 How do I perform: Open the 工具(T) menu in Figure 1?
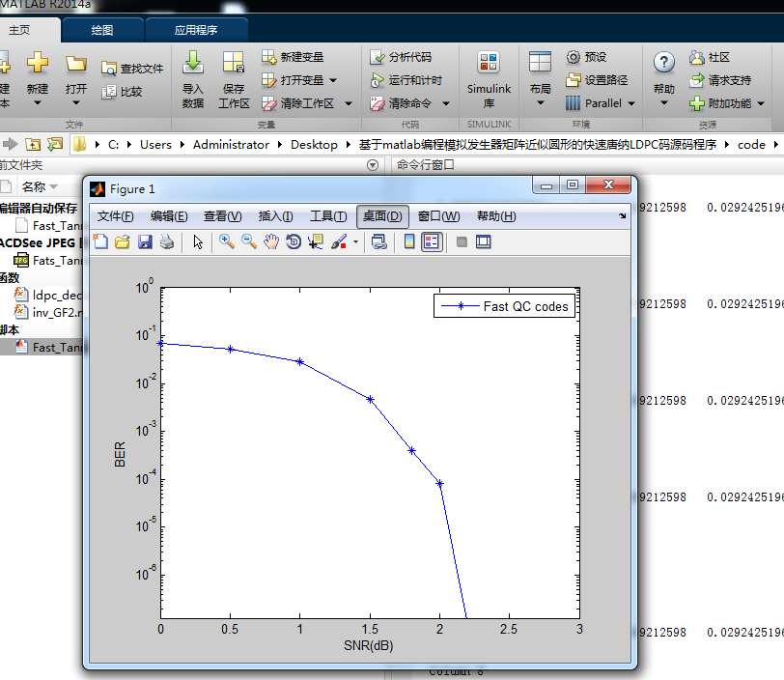pos(328,216)
